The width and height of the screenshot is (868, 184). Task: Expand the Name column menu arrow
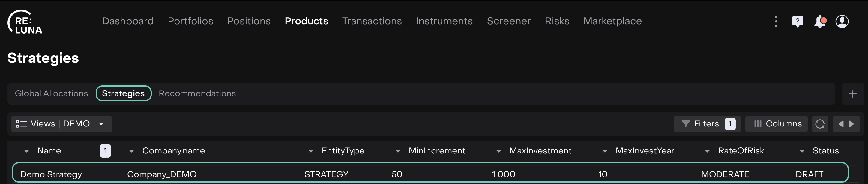coord(26,151)
